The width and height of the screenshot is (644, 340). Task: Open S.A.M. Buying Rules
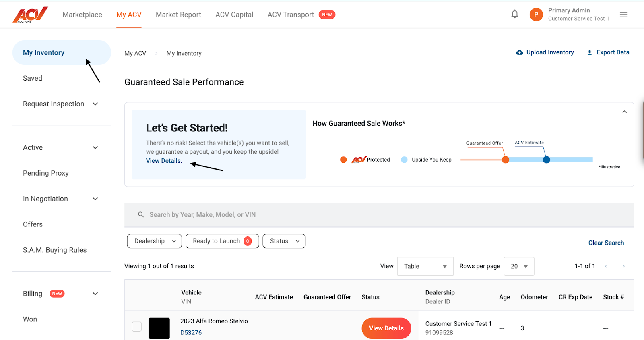pos(55,250)
